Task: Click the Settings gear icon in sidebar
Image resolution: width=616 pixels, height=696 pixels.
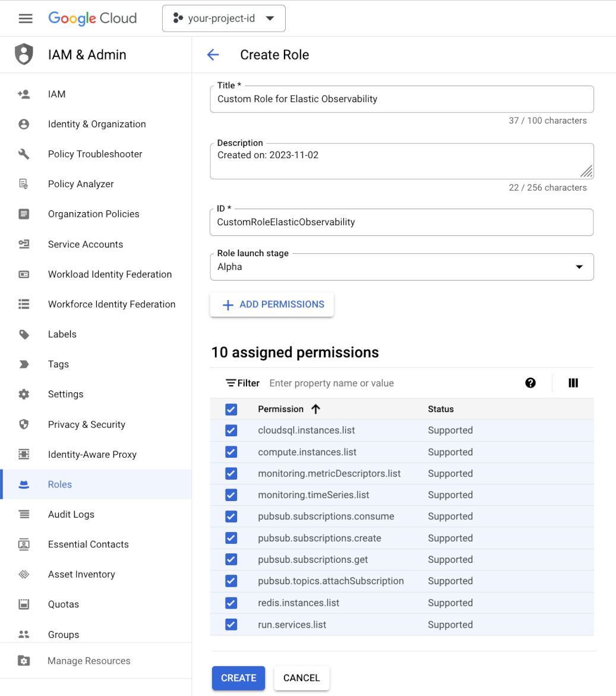Action: click(x=24, y=394)
